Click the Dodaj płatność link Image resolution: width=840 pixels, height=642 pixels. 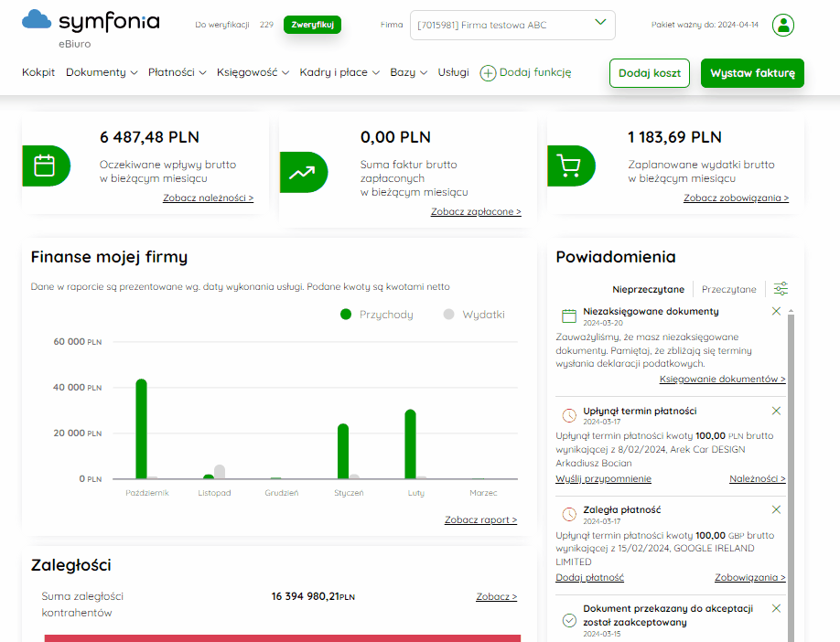[x=589, y=578]
